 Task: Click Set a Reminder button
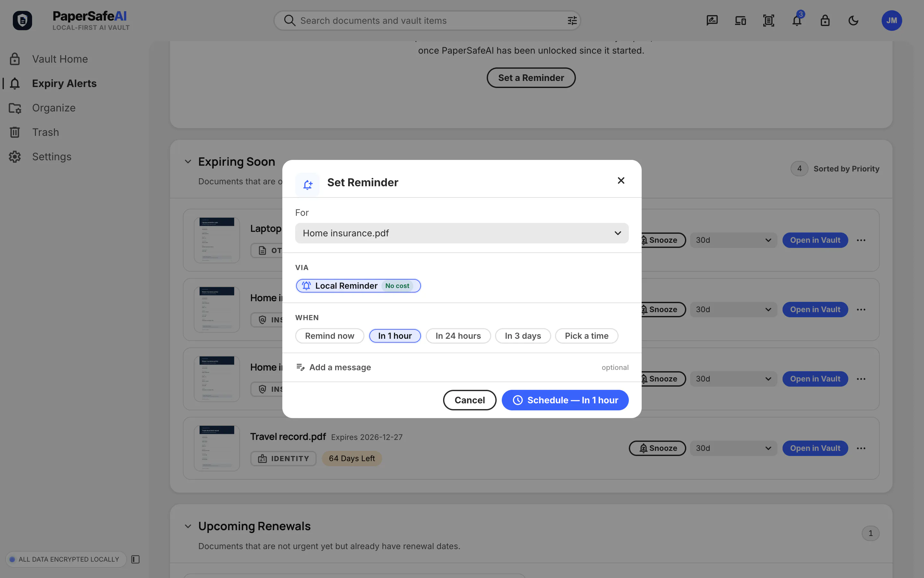point(531,78)
